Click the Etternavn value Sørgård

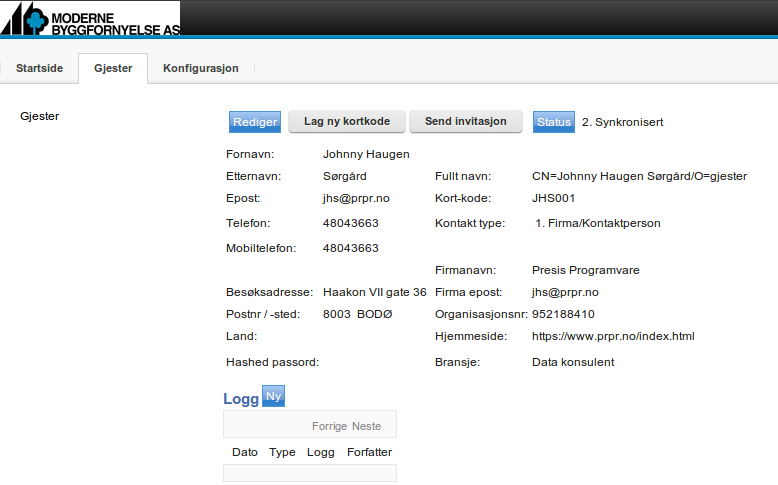pyautogui.click(x=345, y=176)
